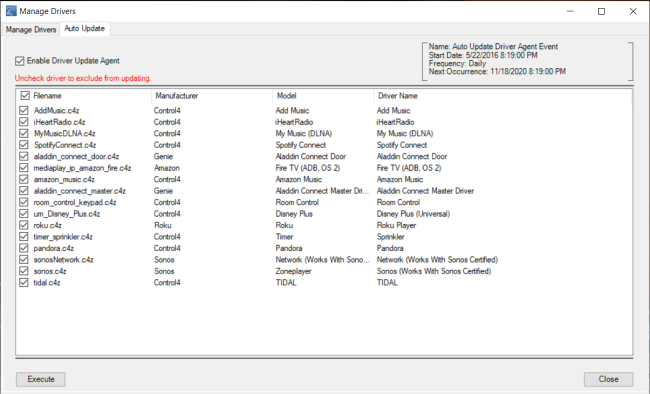Click the Roku Player driver name

tap(396, 225)
